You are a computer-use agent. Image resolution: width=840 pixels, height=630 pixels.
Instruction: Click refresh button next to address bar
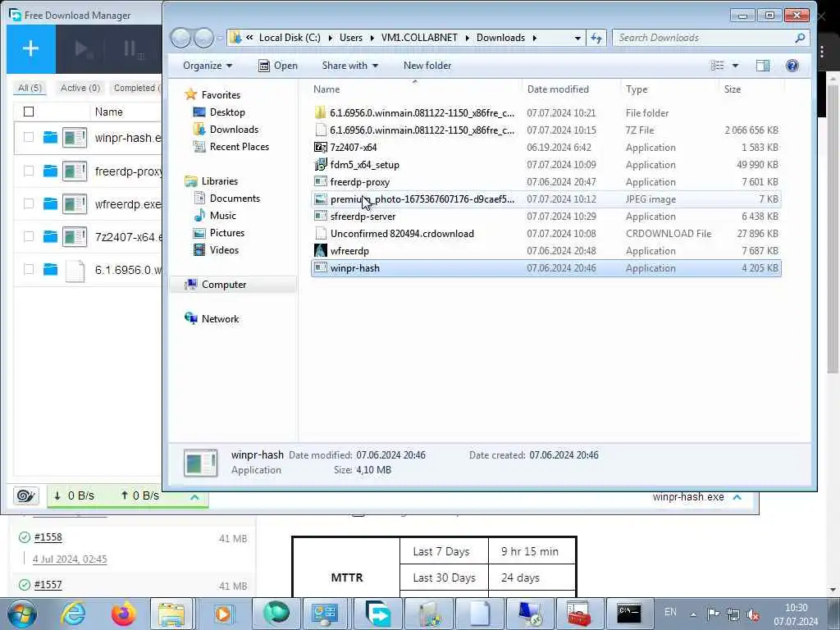596,38
